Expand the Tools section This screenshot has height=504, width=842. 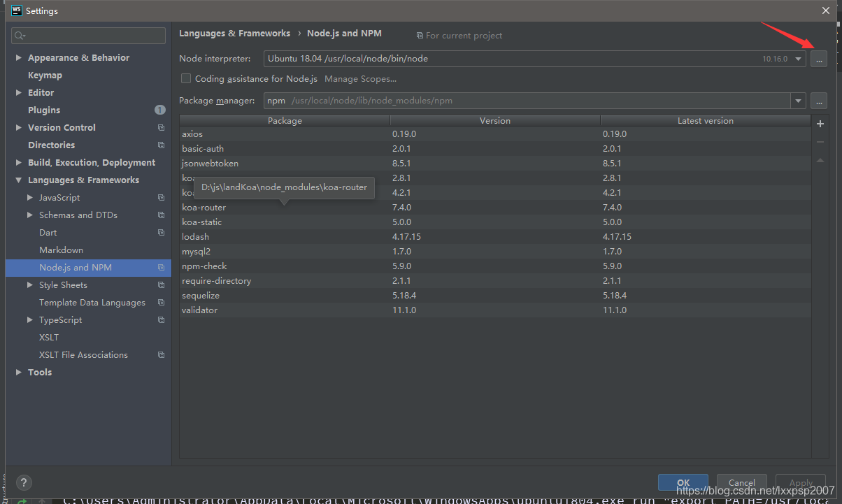click(19, 373)
